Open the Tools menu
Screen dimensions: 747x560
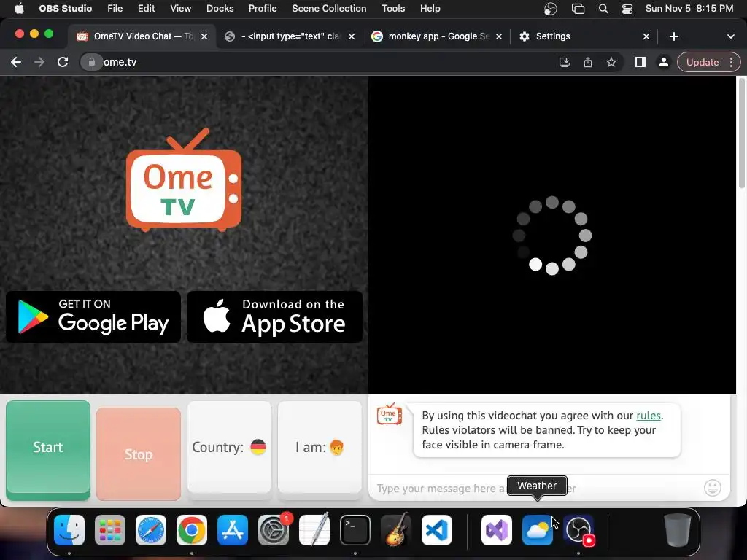(x=393, y=9)
